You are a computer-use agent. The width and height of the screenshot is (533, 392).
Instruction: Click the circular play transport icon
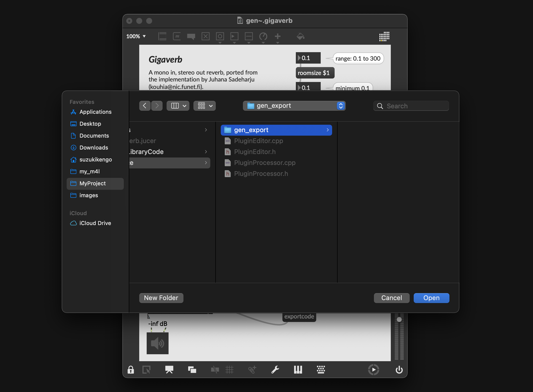coord(373,370)
